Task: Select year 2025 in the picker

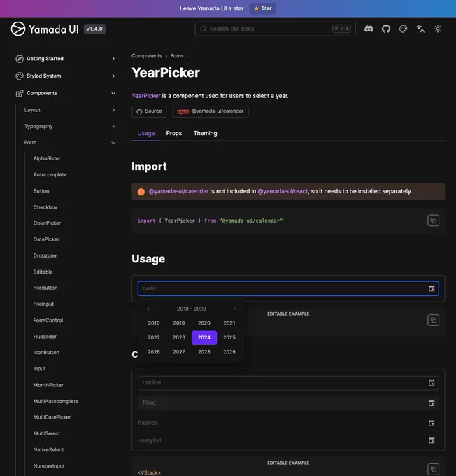Action: click(x=229, y=338)
